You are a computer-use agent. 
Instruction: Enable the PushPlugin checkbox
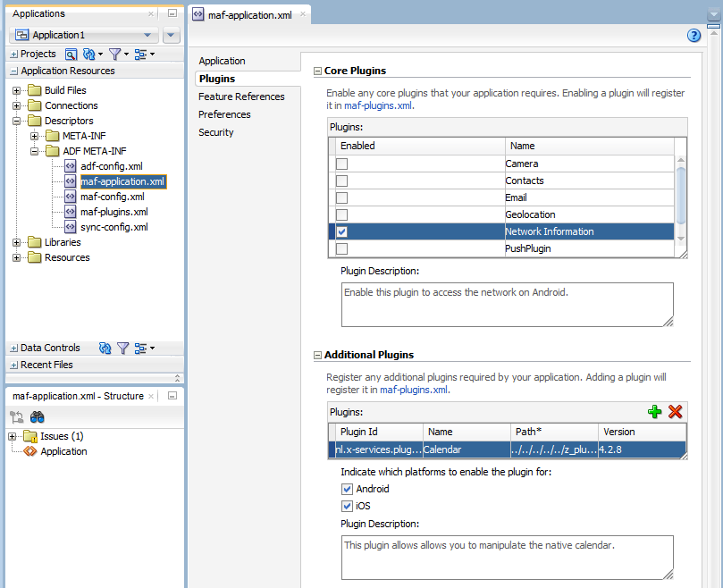(341, 248)
